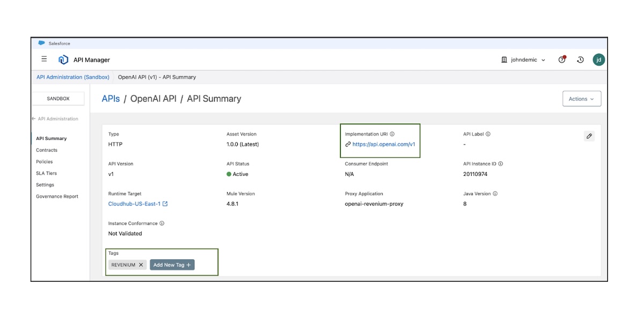
Task: Click the API Manager logo icon
Action: 63,59
